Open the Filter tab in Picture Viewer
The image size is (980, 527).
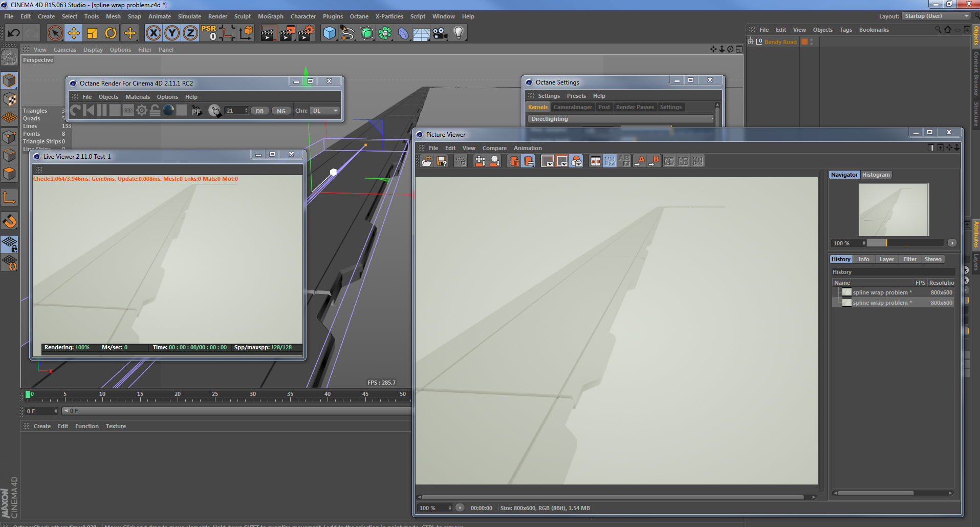[x=910, y=259]
